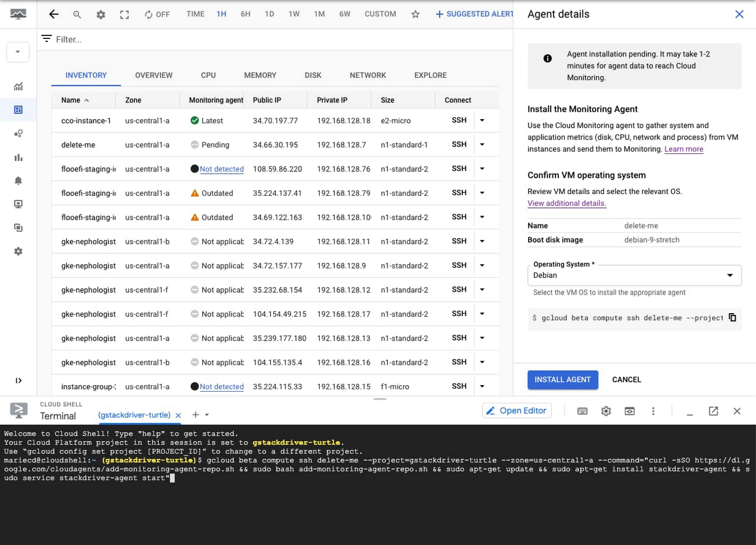Go back using the arrow icon
This screenshot has height=545, width=756.
pos(54,15)
